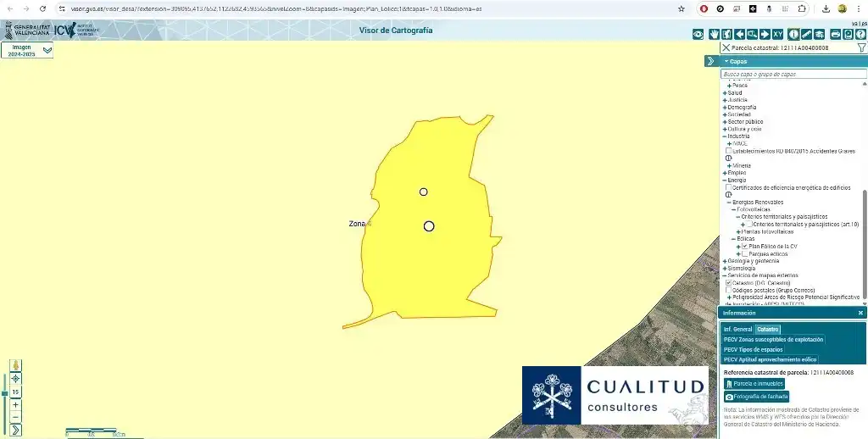Expand the bottom-left chevron panel button

point(15,430)
